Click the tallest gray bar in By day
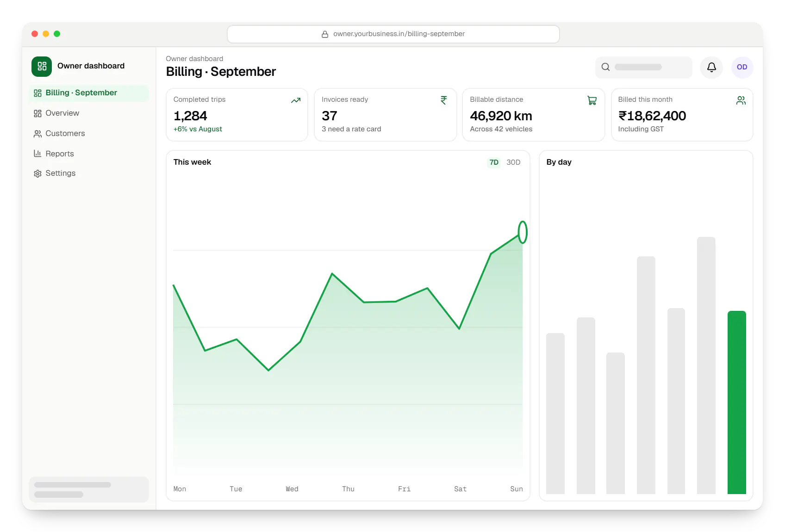This screenshot has height=532, width=785. point(706,365)
